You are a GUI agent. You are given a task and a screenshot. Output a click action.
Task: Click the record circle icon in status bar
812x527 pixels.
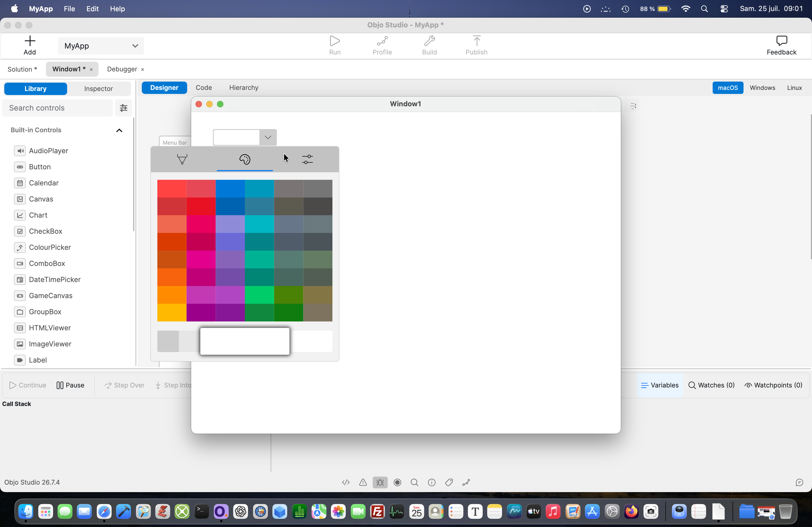pyautogui.click(x=397, y=482)
